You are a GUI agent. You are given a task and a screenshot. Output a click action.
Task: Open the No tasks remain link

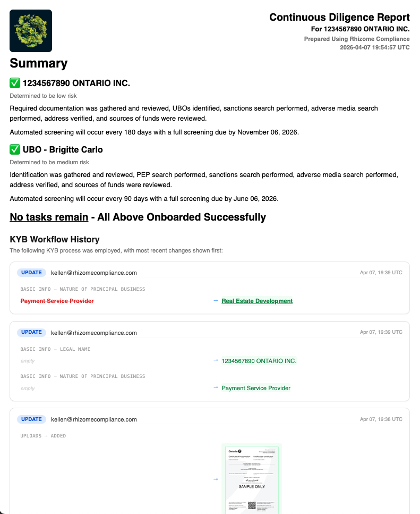[49, 217]
